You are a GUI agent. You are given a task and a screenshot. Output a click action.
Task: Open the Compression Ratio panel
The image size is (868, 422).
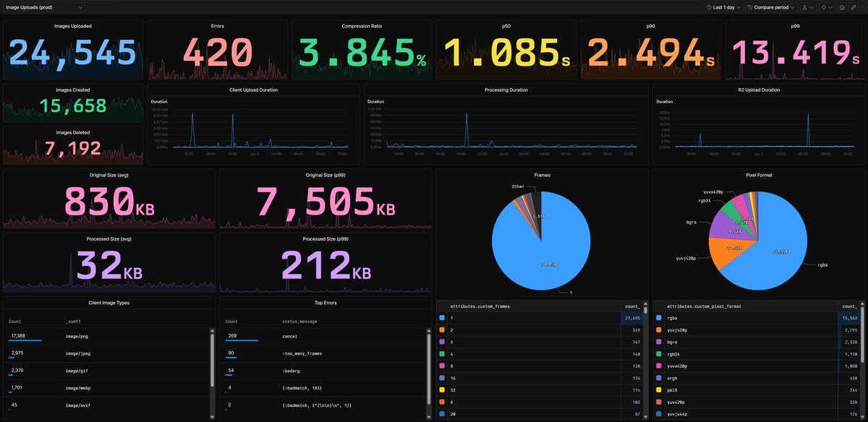click(362, 49)
